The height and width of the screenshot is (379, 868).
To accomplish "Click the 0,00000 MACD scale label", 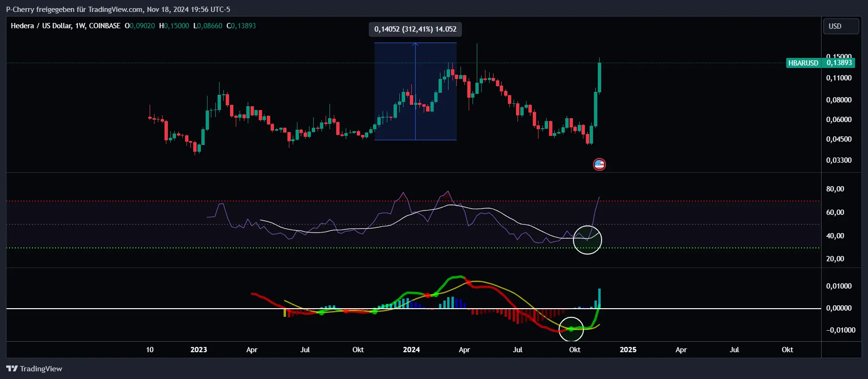I will click(839, 308).
